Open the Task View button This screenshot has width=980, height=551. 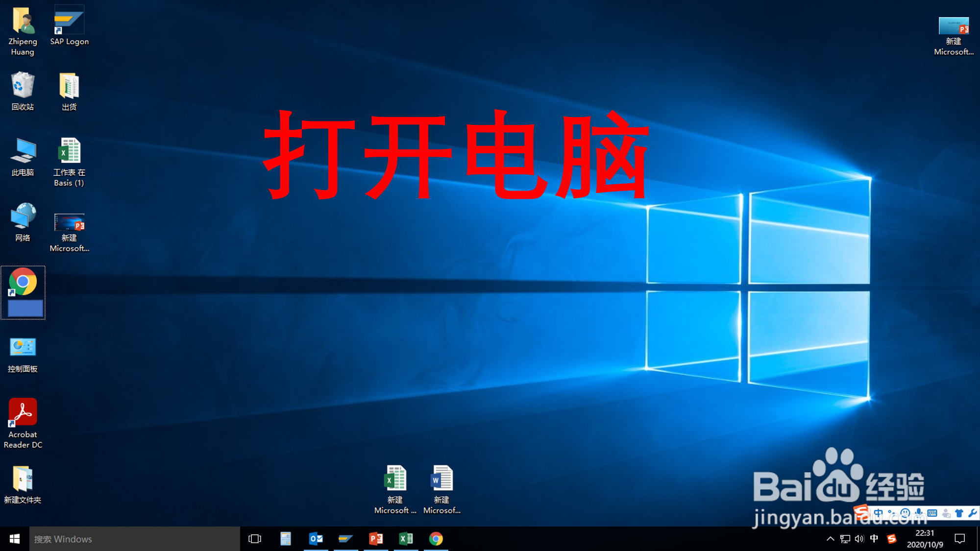(x=255, y=539)
